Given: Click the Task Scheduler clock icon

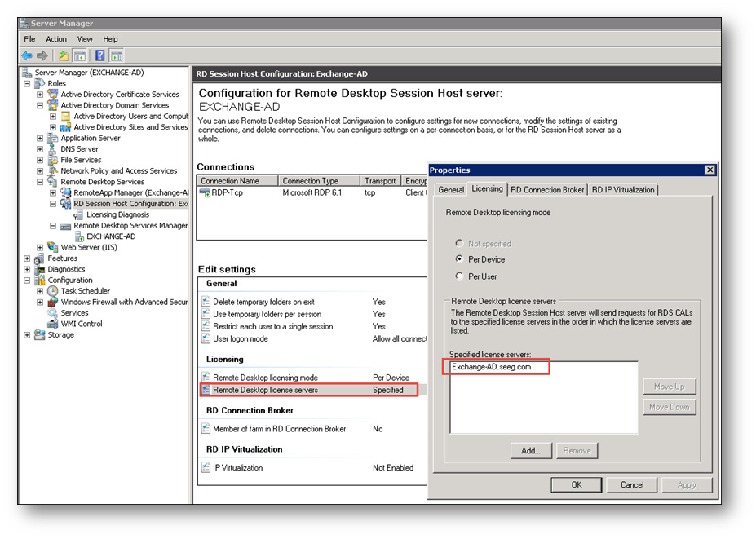Looking at the screenshot, I should click(x=53, y=291).
